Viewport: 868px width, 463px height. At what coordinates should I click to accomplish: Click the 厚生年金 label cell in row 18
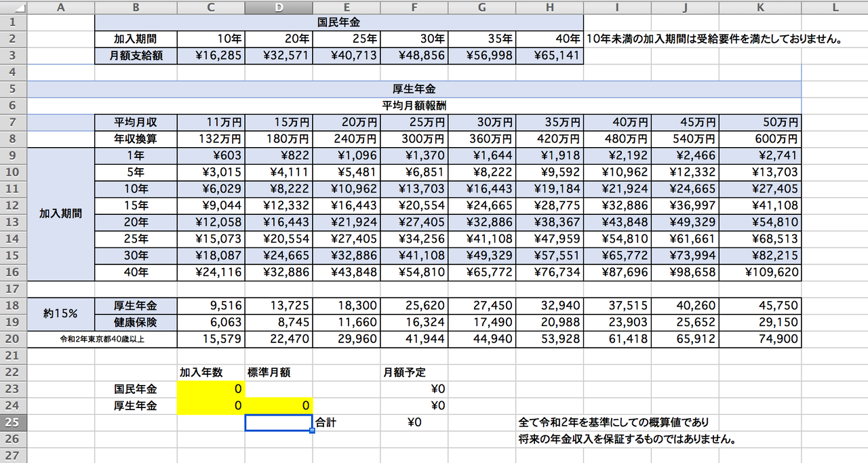[136, 306]
